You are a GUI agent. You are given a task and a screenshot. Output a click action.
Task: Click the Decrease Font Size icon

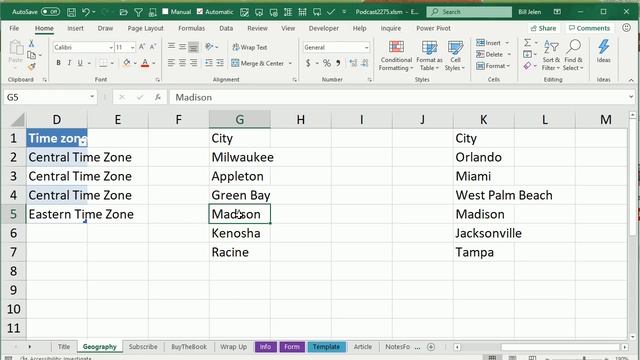click(x=153, y=47)
